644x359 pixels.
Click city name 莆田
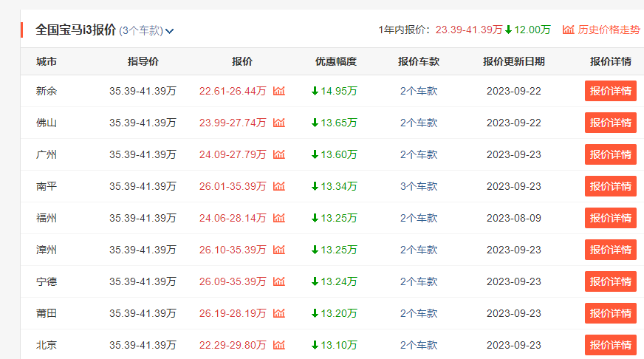(x=47, y=313)
